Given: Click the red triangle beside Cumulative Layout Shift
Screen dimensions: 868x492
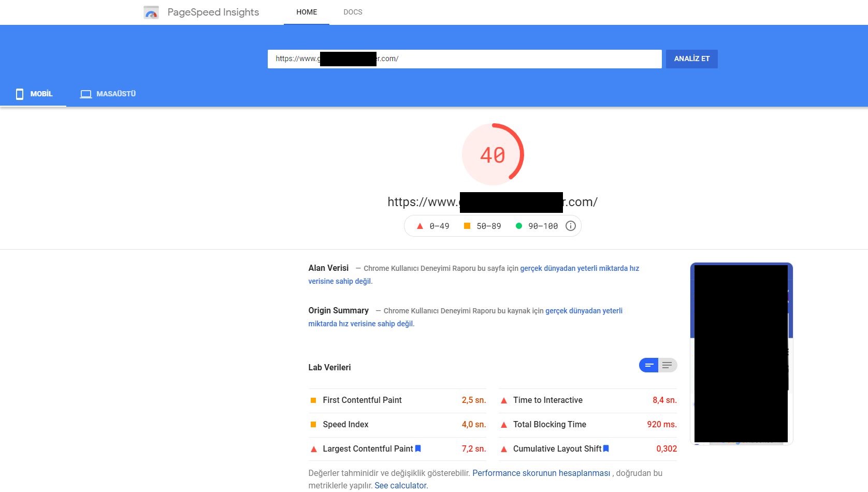Looking at the screenshot, I should 503,450.
